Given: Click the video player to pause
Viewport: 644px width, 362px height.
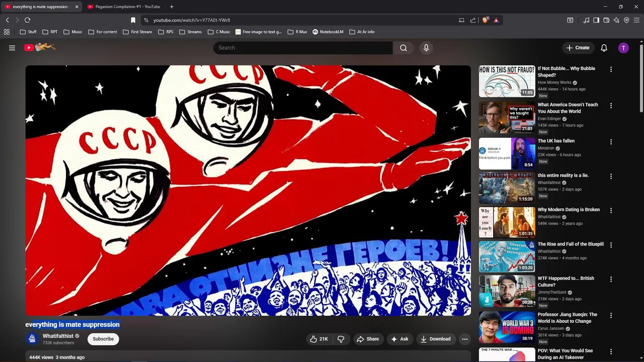Looking at the screenshot, I should tap(248, 191).
